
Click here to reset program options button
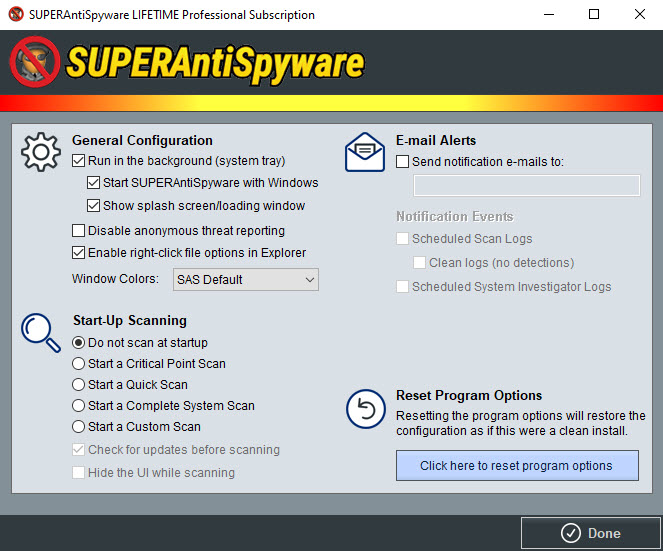coord(517,466)
